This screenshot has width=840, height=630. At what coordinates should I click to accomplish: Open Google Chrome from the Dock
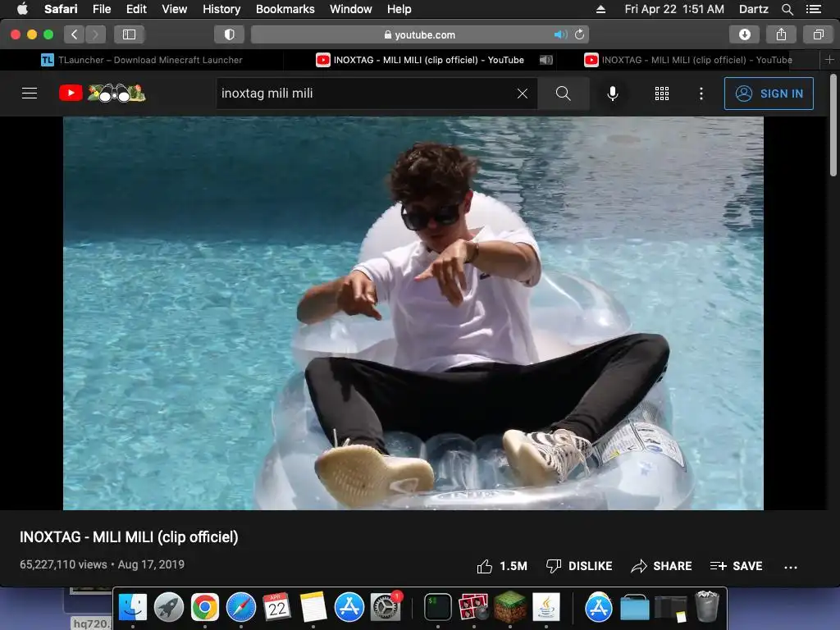click(204, 607)
